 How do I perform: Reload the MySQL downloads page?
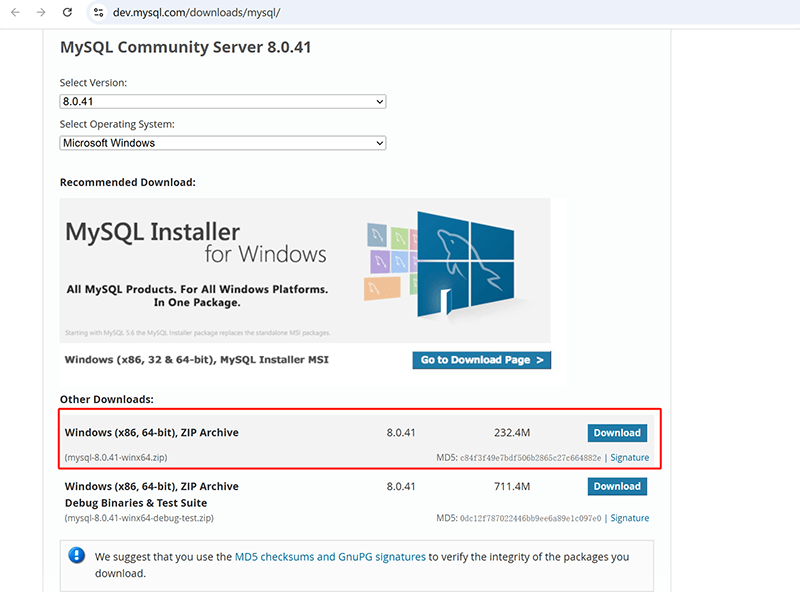[67, 12]
